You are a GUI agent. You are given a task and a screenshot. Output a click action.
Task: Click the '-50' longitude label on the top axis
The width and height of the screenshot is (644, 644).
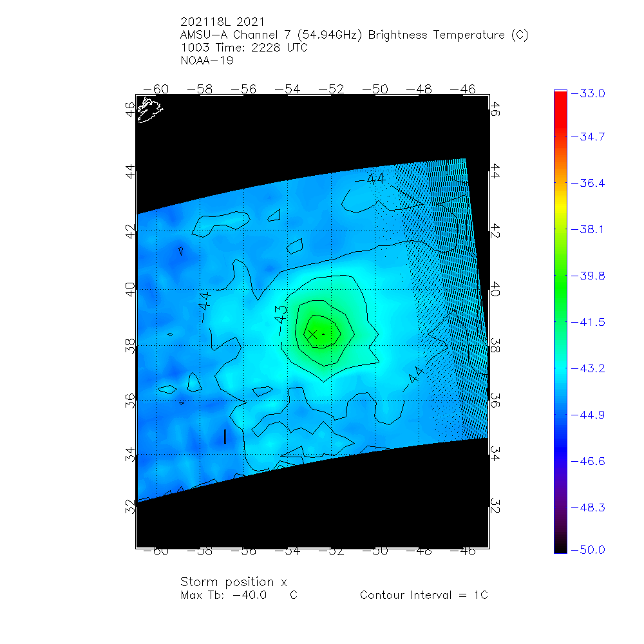coord(375,89)
